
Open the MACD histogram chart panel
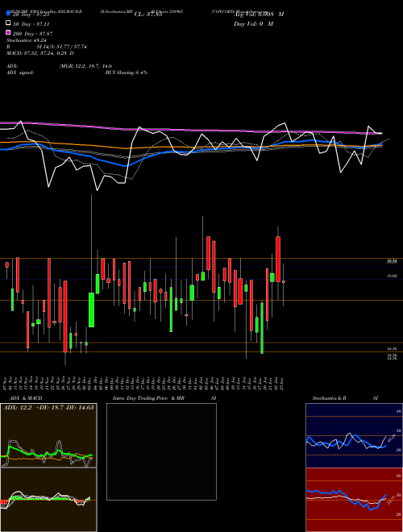click(48, 500)
